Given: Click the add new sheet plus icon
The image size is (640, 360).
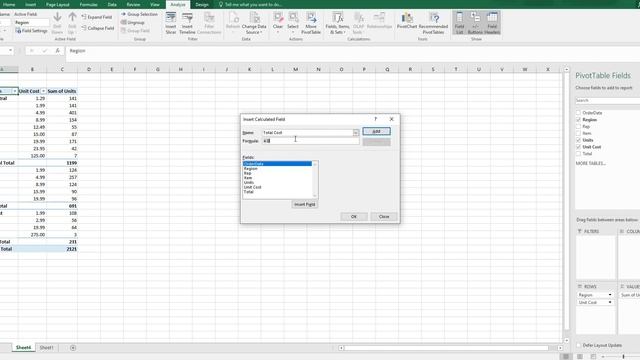Looking at the screenshot, I should (x=73, y=348).
